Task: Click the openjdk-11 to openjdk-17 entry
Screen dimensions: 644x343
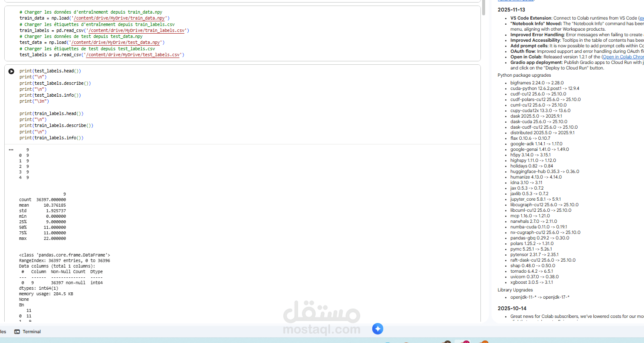Action: [540, 297]
